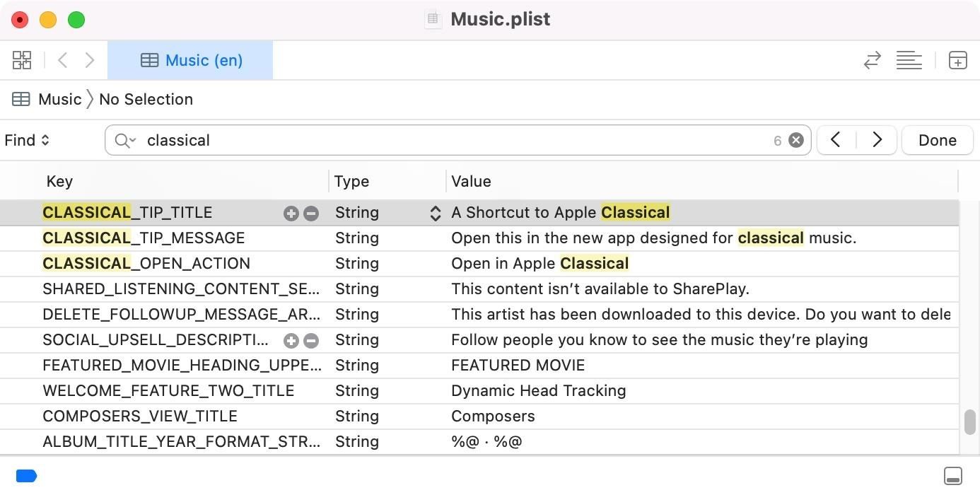Click value about content unavailable to SharePlay
Image resolution: width=980 pixels, height=495 pixels.
click(600, 289)
